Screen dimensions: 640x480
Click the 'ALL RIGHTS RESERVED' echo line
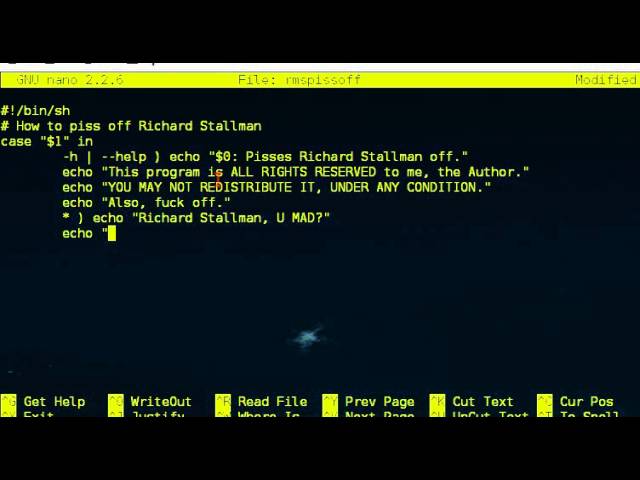click(296, 172)
